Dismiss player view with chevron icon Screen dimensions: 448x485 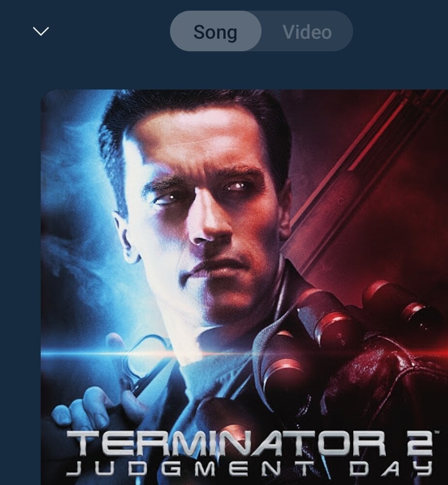(41, 31)
